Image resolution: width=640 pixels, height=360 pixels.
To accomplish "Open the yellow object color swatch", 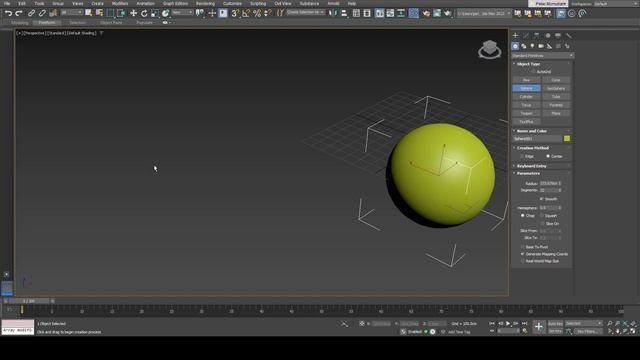I will [567, 139].
